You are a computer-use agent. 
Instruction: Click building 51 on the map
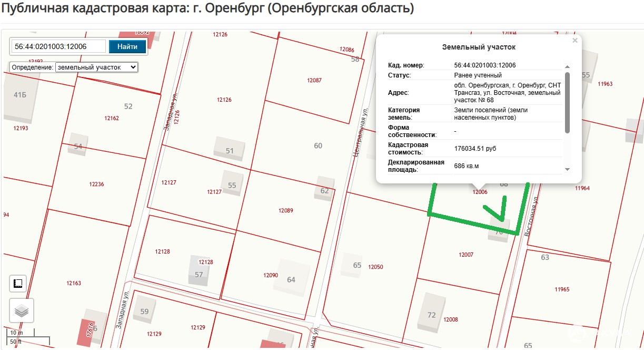(x=230, y=149)
